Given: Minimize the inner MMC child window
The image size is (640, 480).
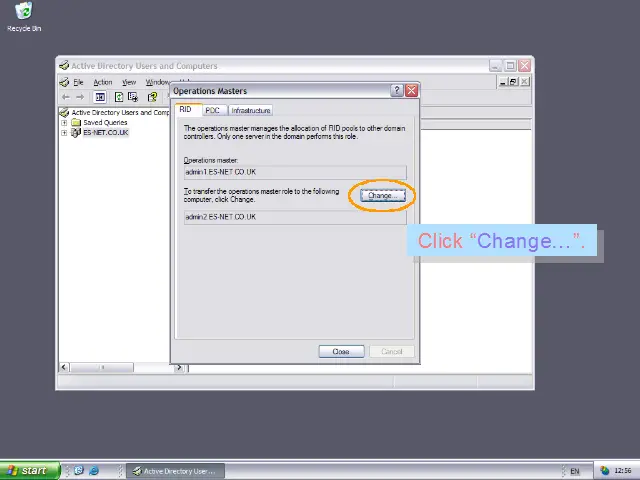Looking at the screenshot, I should [503, 82].
